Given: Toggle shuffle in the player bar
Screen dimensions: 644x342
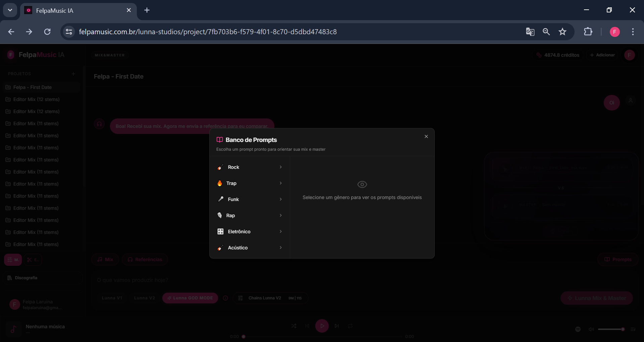Looking at the screenshot, I should [x=294, y=326].
